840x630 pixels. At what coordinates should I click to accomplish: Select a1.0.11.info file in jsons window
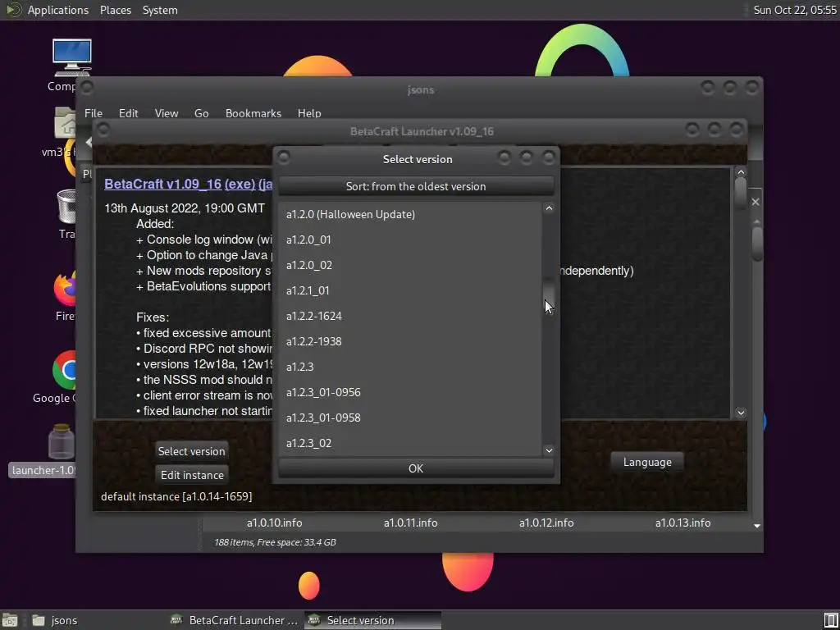point(410,523)
